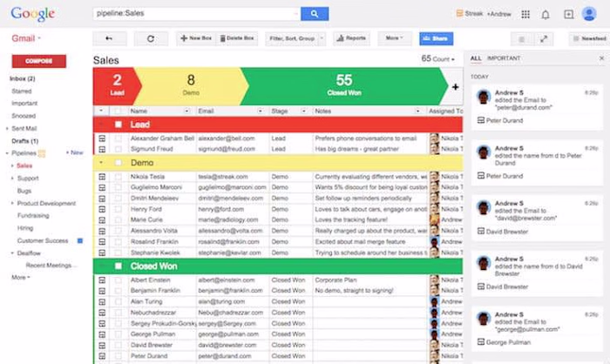Open the Notes column dropdown arrow
The width and height of the screenshot is (610, 364).
click(x=417, y=111)
